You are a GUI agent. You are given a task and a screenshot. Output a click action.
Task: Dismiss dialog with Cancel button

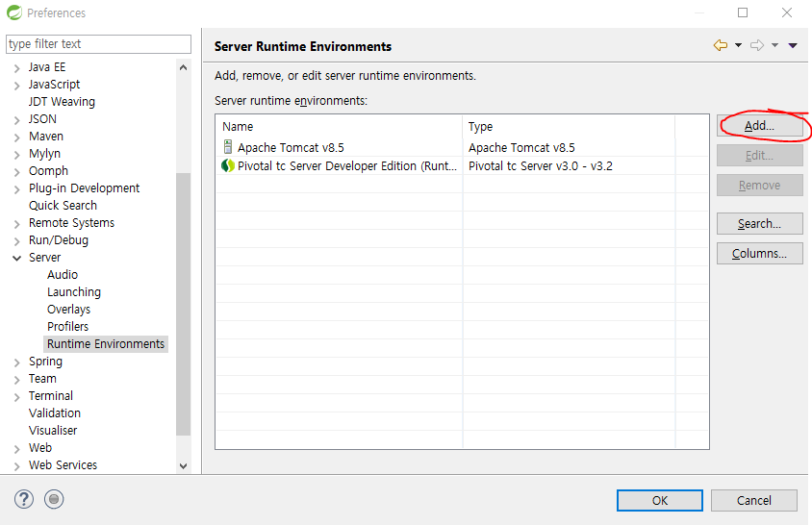click(x=754, y=501)
